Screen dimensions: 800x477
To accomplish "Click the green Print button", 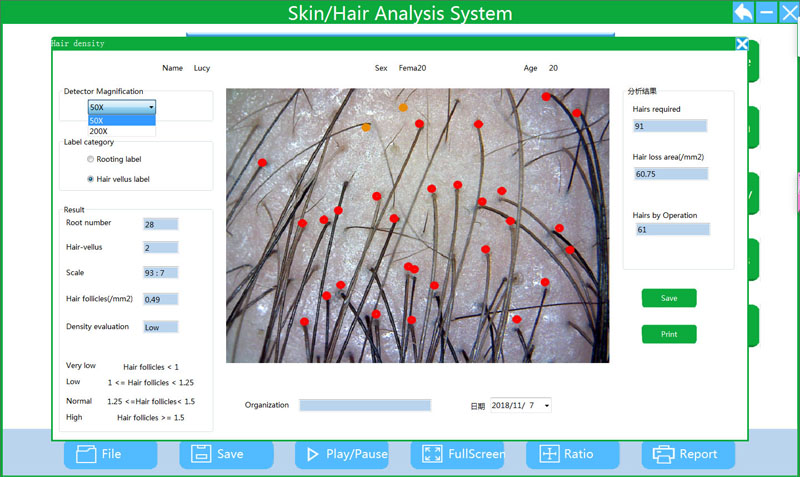I will pyautogui.click(x=669, y=334).
